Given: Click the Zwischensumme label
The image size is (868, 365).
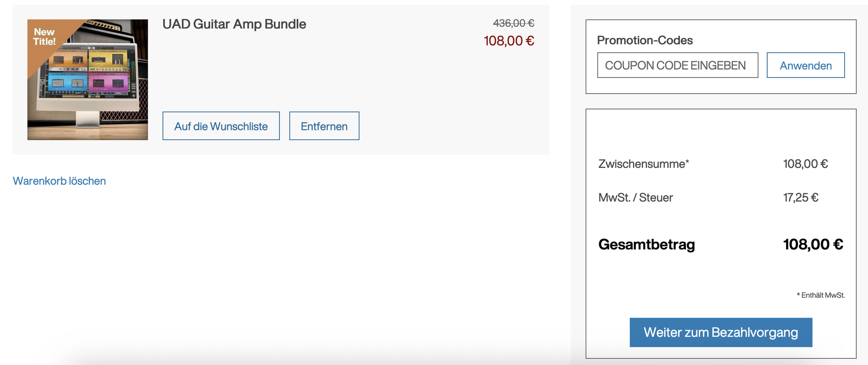Looking at the screenshot, I should (x=643, y=164).
